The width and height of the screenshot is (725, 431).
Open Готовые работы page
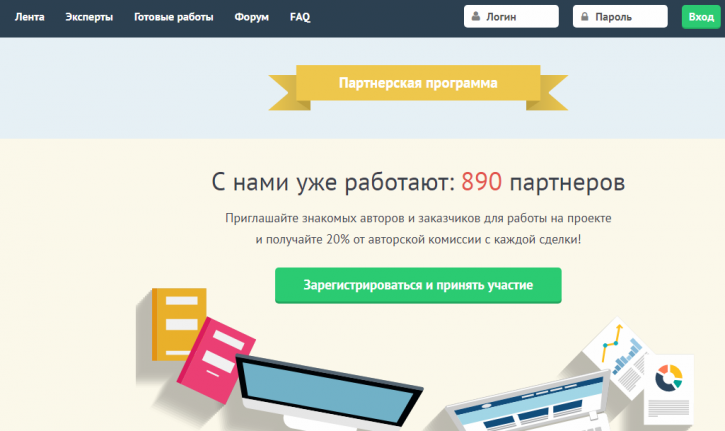[174, 17]
